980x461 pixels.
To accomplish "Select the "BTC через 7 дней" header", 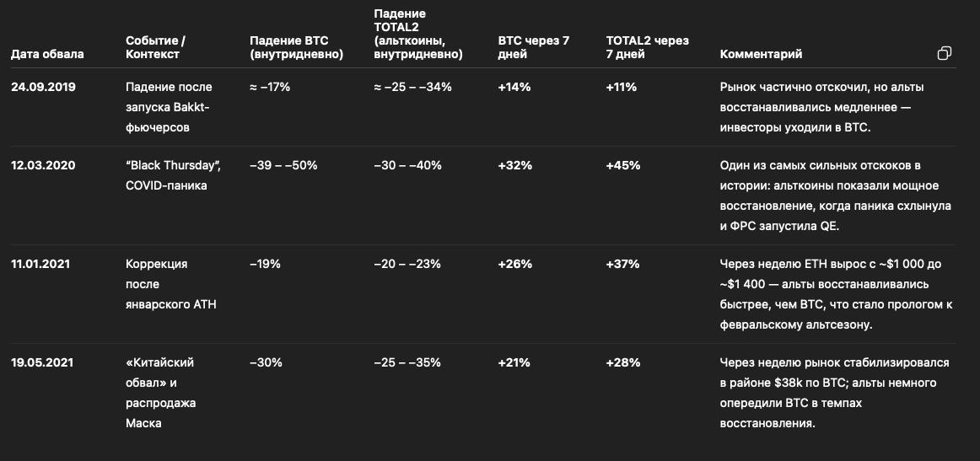I will (x=534, y=47).
